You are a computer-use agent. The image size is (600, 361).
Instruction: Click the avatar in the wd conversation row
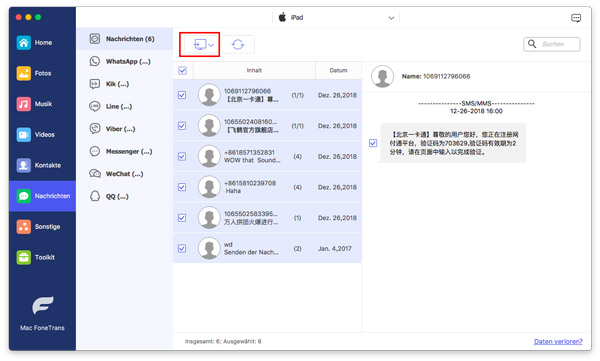point(209,248)
